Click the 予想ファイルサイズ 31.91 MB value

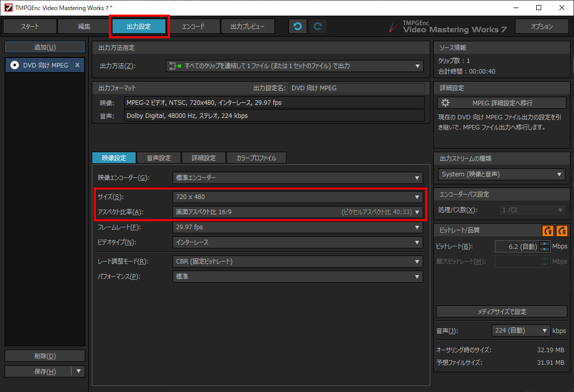click(x=551, y=363)
